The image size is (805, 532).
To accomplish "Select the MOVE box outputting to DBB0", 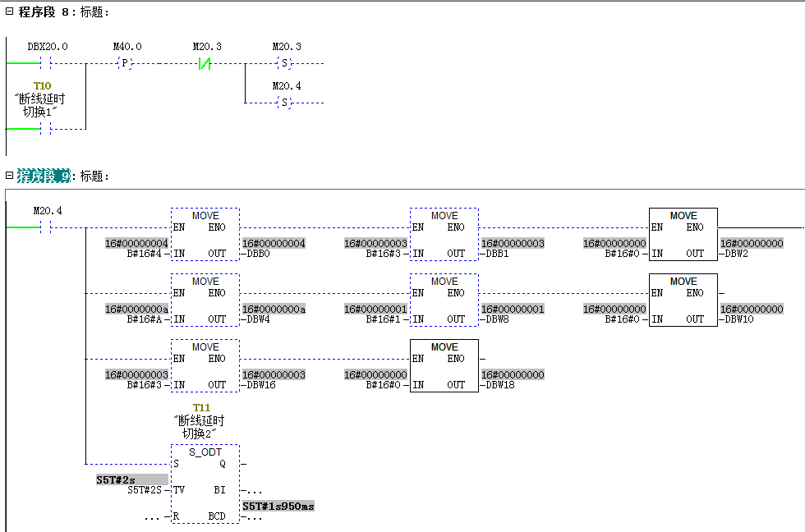I will (x=205, y=234).
